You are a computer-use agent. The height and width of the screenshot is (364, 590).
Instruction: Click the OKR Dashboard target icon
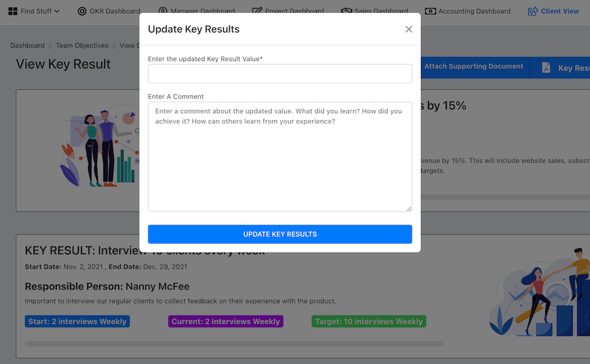[x=82, y=11]
